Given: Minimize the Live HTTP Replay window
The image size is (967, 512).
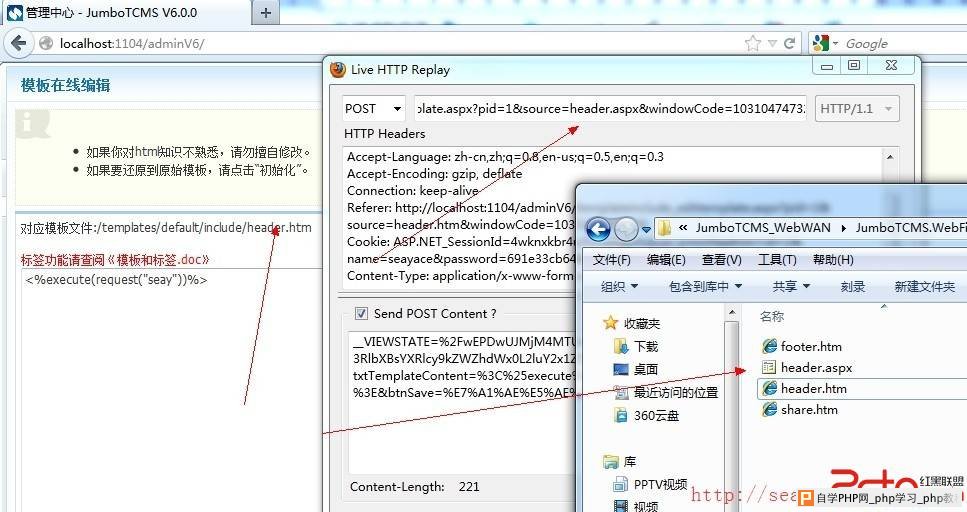Looking at the screenshot, I should point(827,65).
